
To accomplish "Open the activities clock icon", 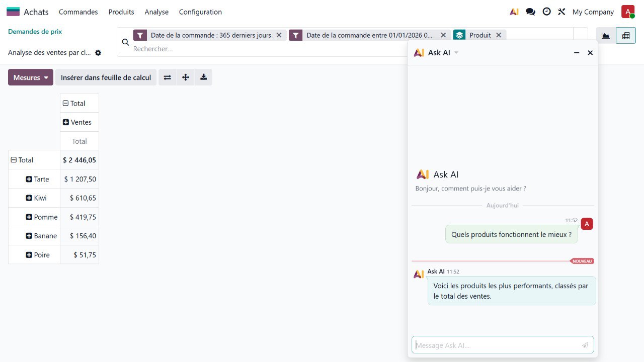I will [546, 12].
